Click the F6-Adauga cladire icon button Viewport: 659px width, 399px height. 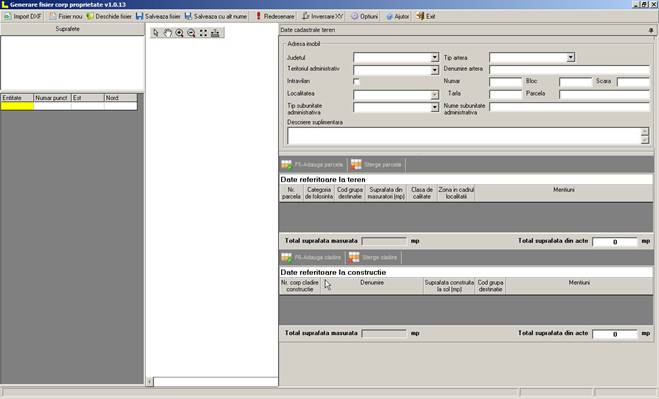(x=311, y=257)
